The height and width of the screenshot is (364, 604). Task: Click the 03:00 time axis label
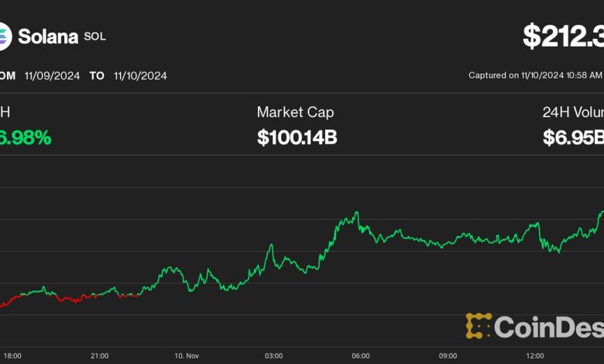click(x=273, y=355)
